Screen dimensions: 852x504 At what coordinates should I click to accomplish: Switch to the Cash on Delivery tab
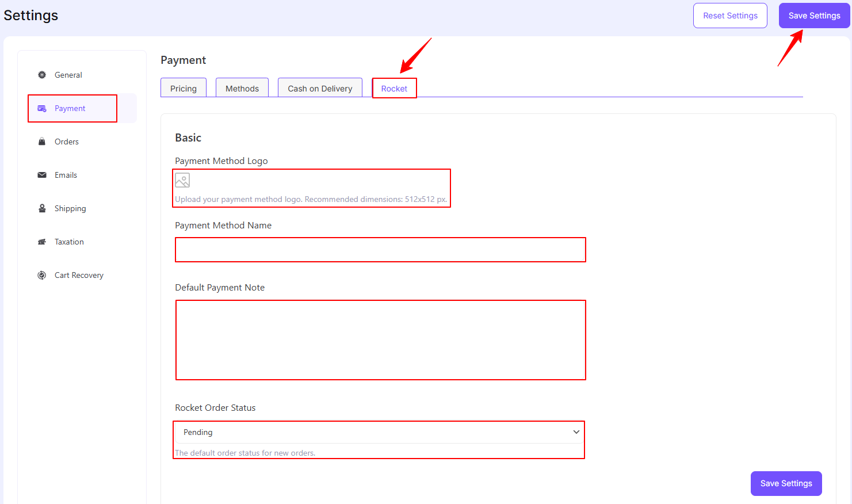point(320,88)
